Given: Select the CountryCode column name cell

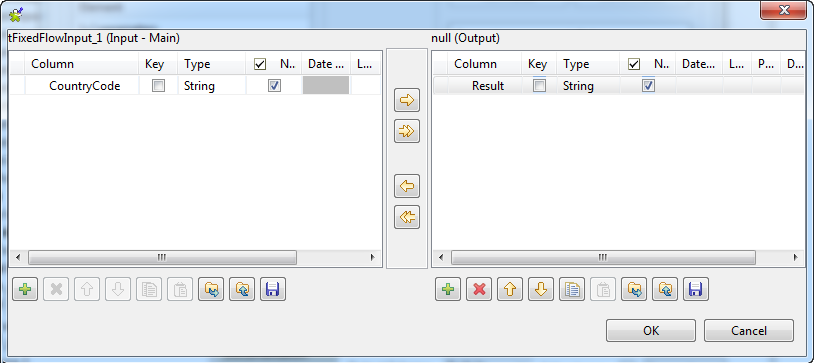Looking at the screenshot, I should point(82,86).
